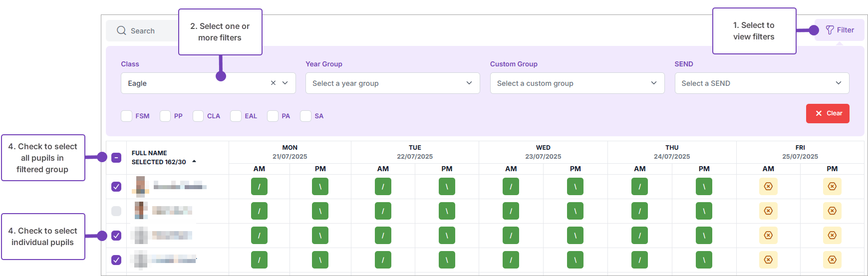The height and width of the screenshot is (276, 868).
Task: Click second pupil's Tuesday PM attendance mark
Action: click(x=447, y=211)
